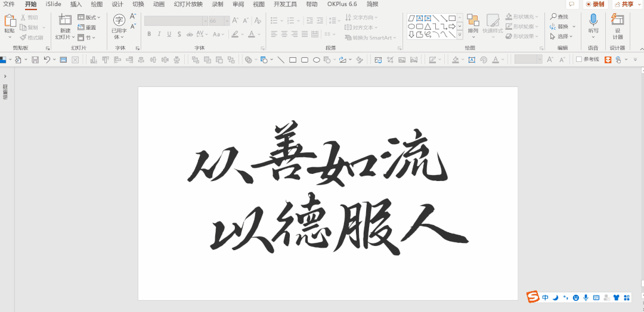Click the touch/mouse mode hand icon
Image resolution: width=644 pixels, height=312 pixels.
click(x=618, y=60)
